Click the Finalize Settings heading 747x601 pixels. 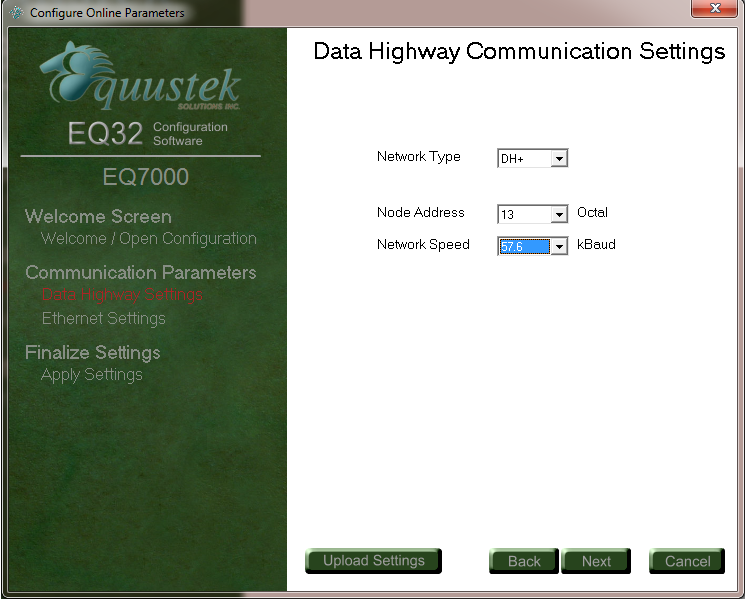coord(92,352)
